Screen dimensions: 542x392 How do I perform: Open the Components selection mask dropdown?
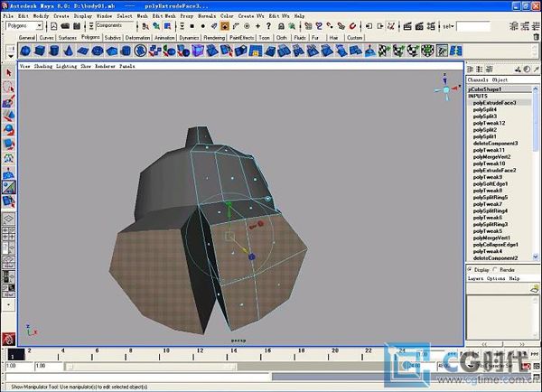[115, 25]
